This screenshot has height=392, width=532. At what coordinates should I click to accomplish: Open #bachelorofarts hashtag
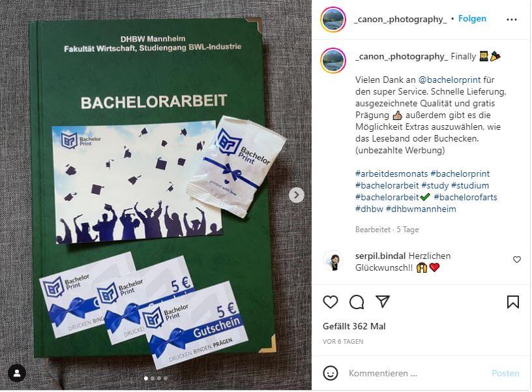click(465, 197)
